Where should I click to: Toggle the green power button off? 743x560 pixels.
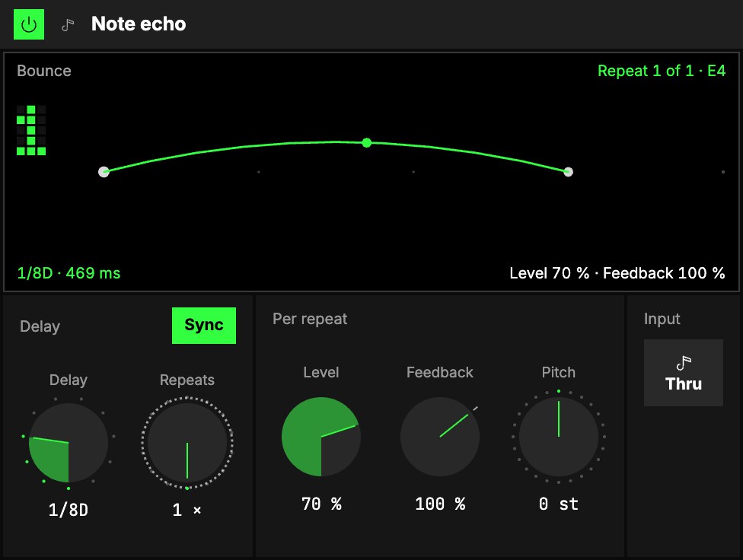[29, 24]
